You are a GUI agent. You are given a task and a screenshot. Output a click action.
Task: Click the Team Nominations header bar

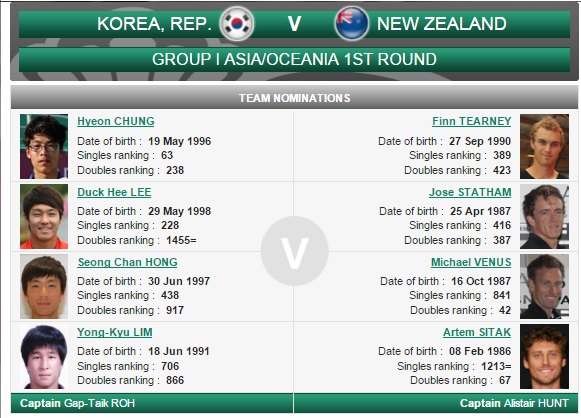294,97
